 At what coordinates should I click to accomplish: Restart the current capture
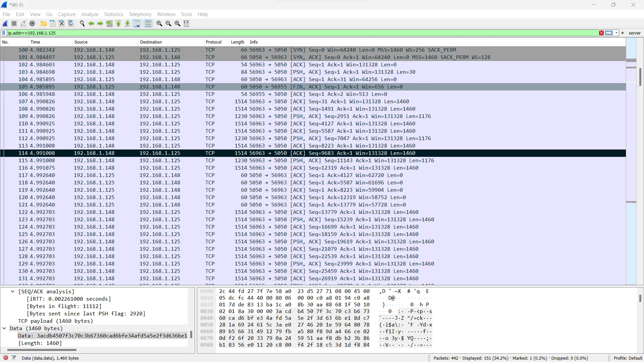(x=23, y=23)
